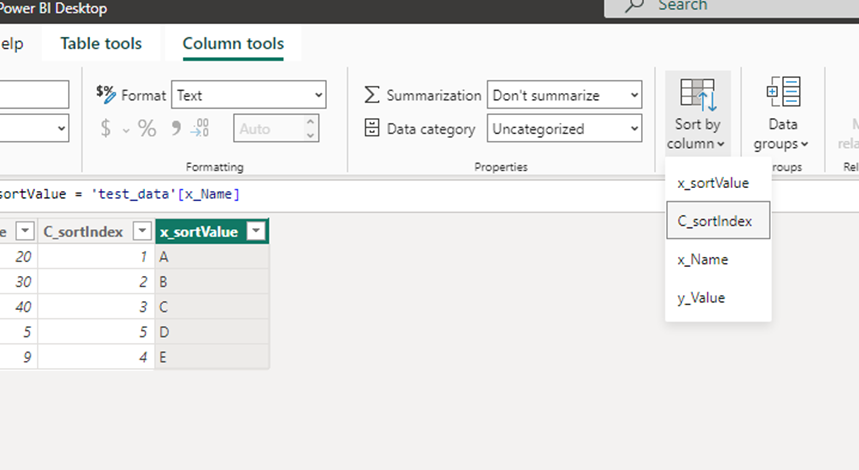Click the currency dollar format icon
This screenshot has width=859, height=470.
tap(106, 128)
